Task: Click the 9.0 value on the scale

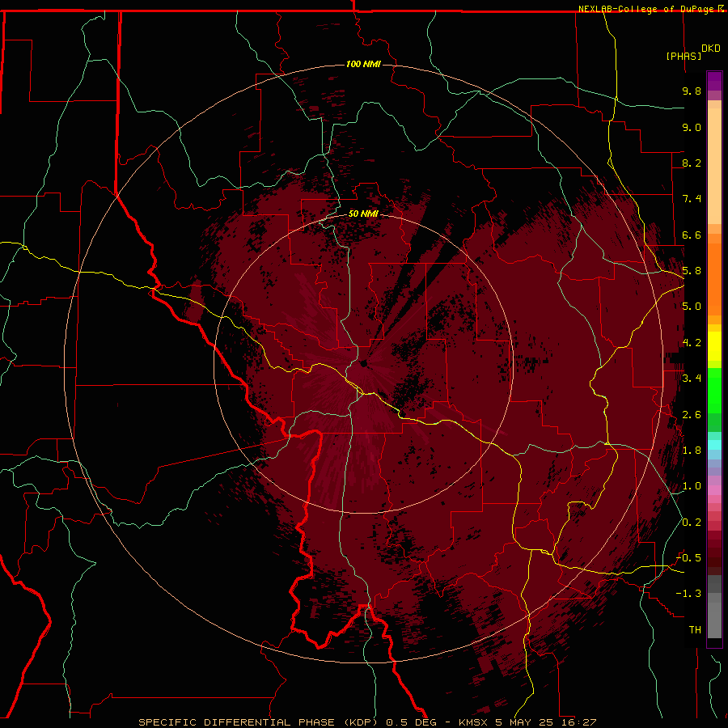Action: (692, 127)
